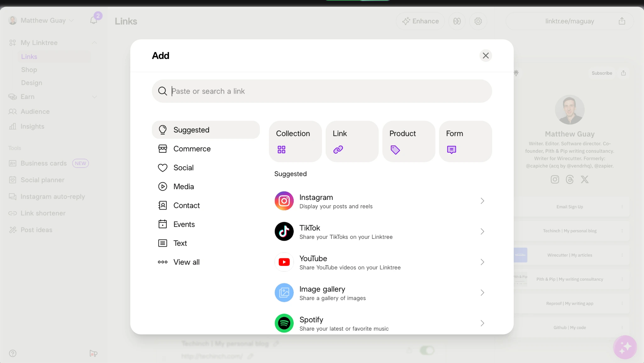Open Insights in the sidebar
The image size is (644, 363).
coord(27,126)
